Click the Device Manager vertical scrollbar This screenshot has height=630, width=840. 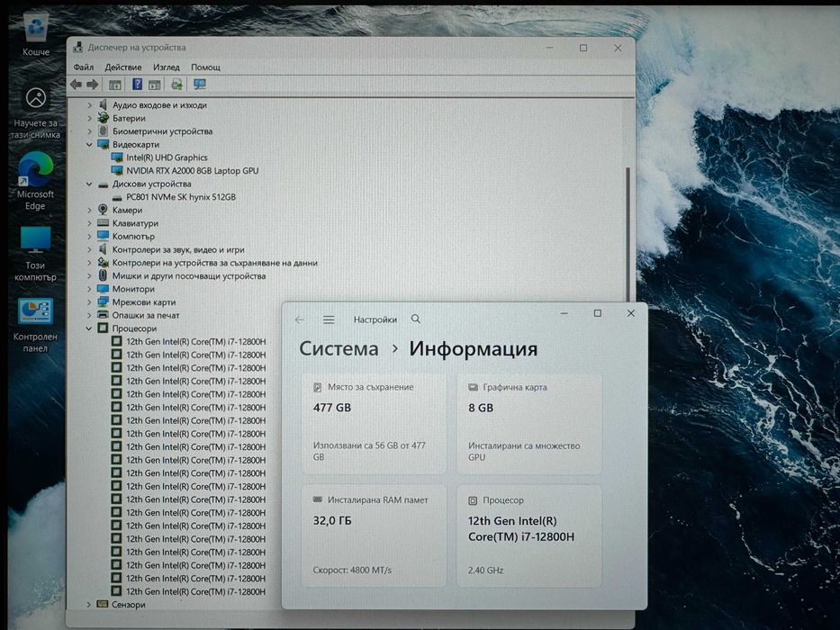tap(628, 233)
